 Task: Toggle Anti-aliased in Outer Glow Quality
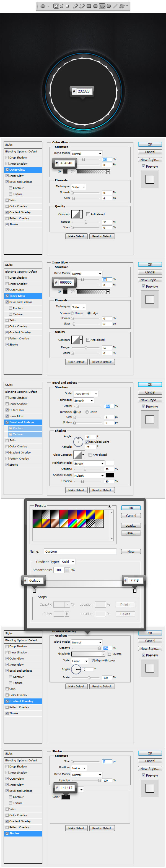(88, 214)
